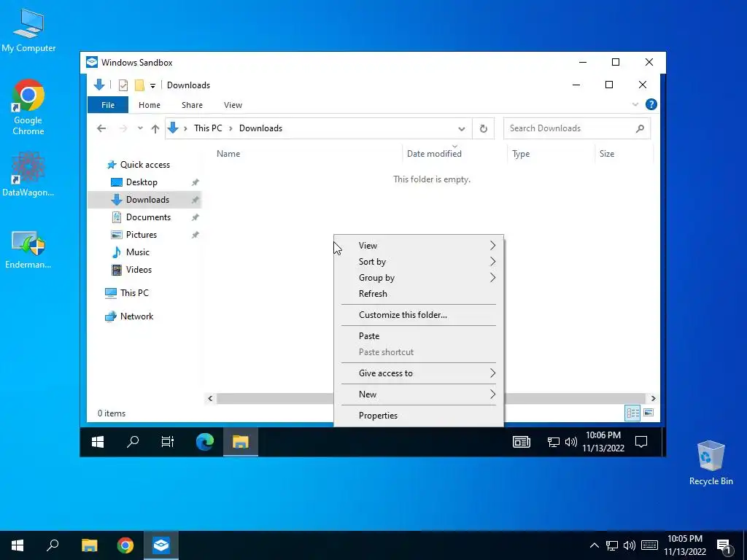
Task: Open the sandbox Start menu
Action: 98,442
